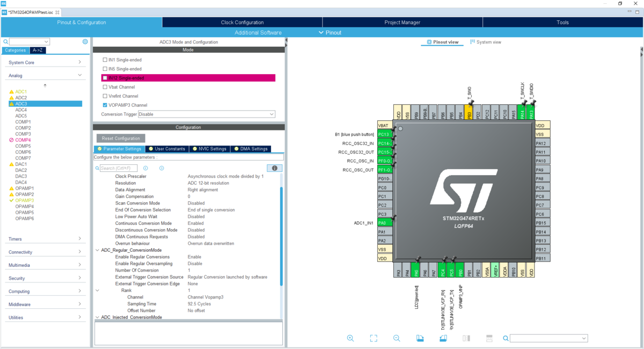644x349 pixels.
Task: Click the left panel search magnifier
Action: pyautogui.click(x=5, y=41)
